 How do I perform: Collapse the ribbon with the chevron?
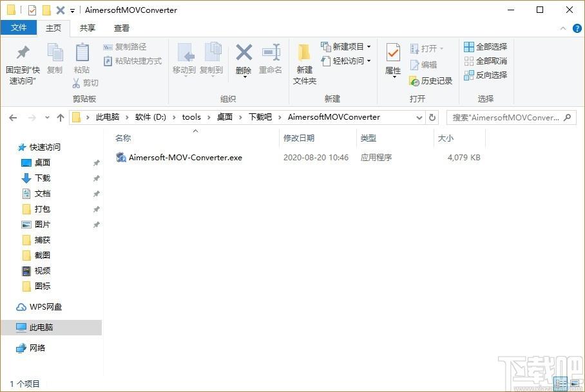point(563,28)
